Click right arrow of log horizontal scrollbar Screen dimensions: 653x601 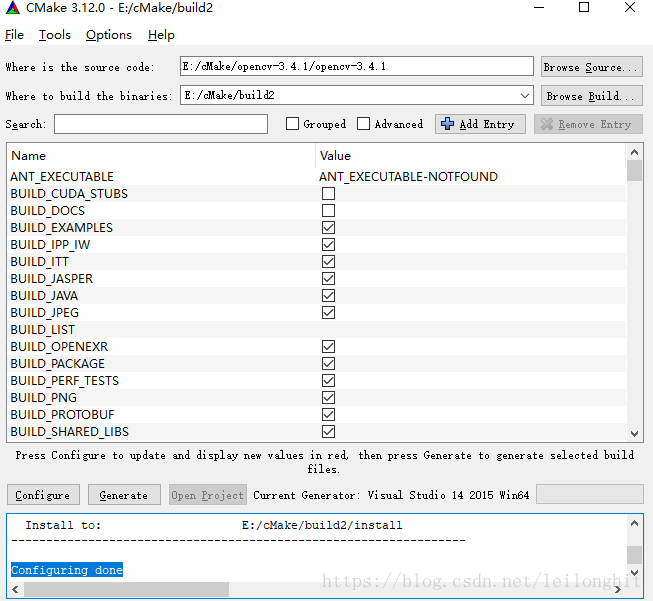(x=618, y=589)
